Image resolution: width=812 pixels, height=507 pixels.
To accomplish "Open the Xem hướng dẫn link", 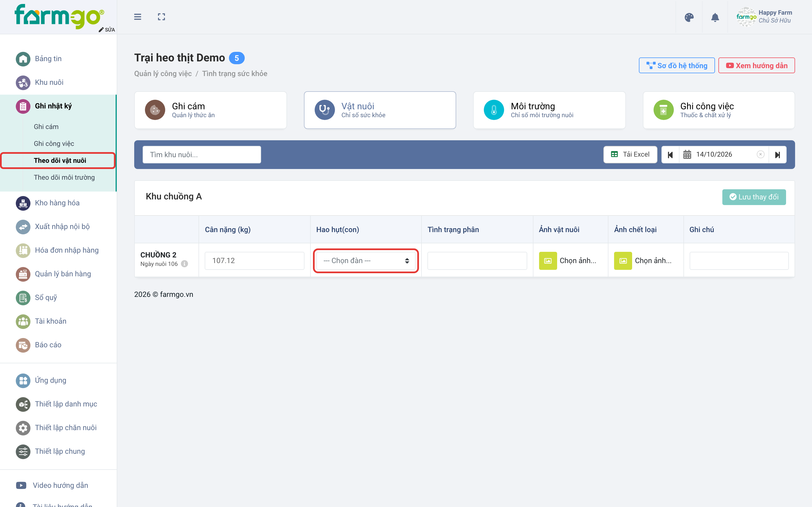I will [756, 66].
